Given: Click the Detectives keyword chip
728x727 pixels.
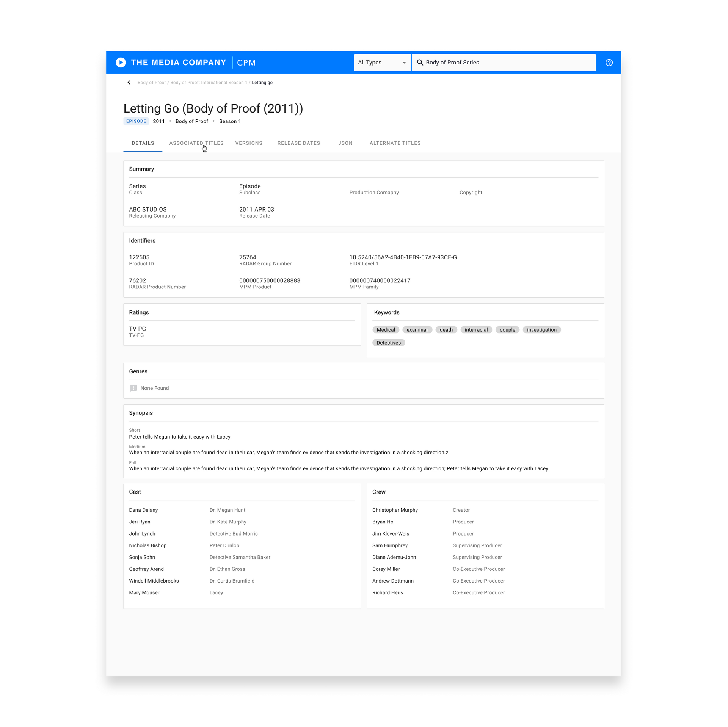Looking at the screenshot, I should click(388, 343).
